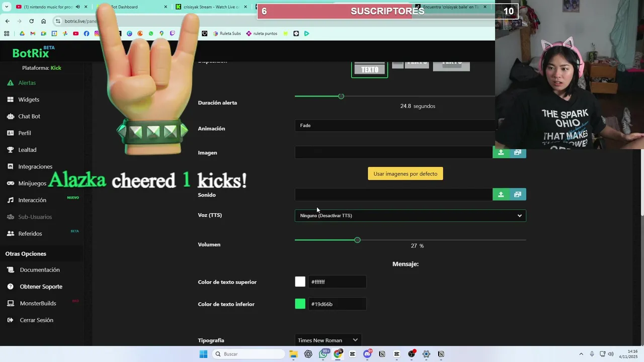Close the nintendo music tab
Image resolution: width=644 pixels, height=362 pixels.
tap(86, 7)
